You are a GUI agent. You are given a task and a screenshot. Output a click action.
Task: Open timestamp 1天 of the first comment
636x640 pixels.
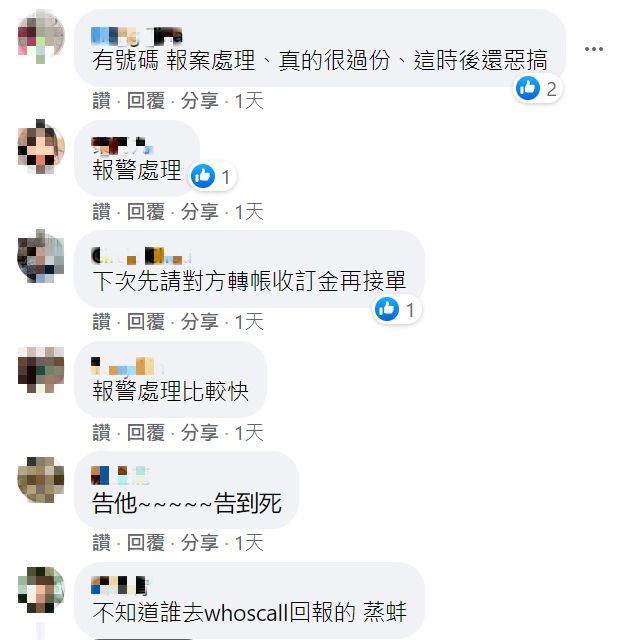(249, 100)
